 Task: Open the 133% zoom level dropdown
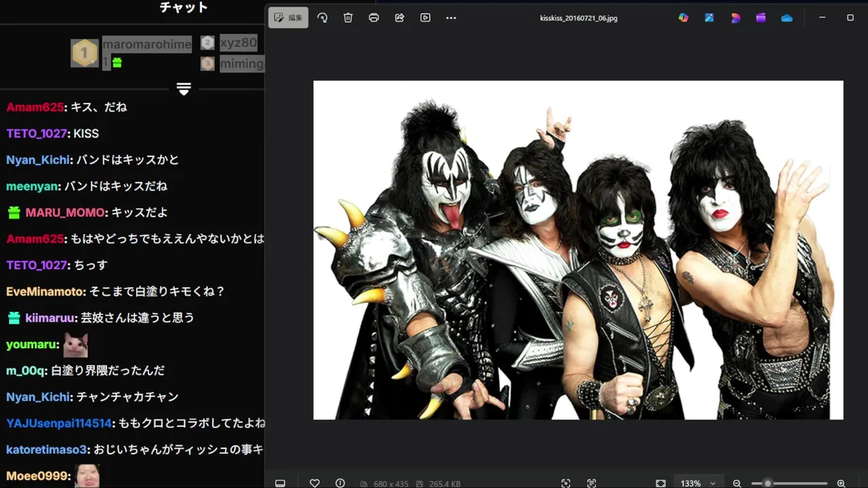[698, 483]
